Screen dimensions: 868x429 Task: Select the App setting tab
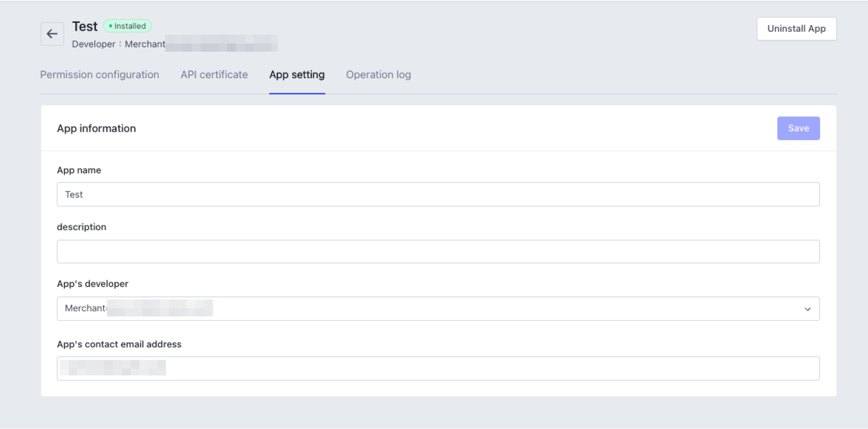coord(297,75)
